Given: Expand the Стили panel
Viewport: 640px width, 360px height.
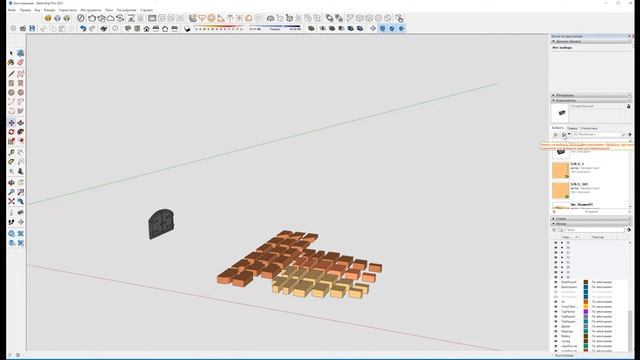Looking at the screenshot, I should 591,219.
